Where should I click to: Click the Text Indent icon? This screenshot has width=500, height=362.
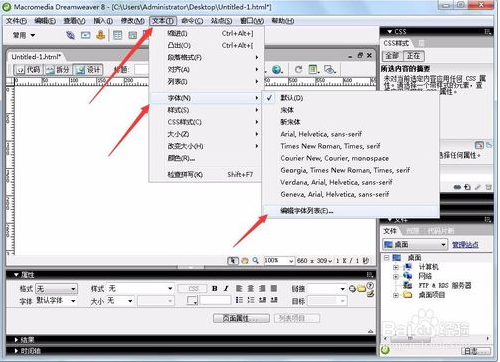pyautogui.click(x=274, y=300)
